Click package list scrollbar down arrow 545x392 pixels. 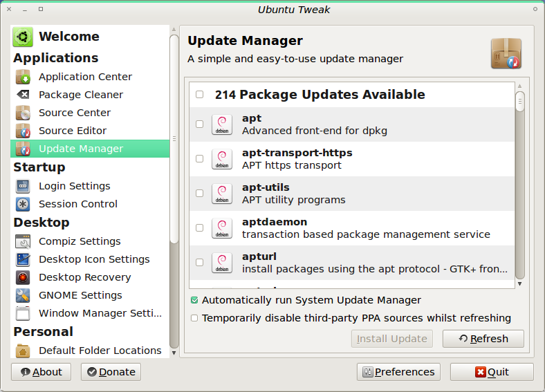click(x=520, y=284)
